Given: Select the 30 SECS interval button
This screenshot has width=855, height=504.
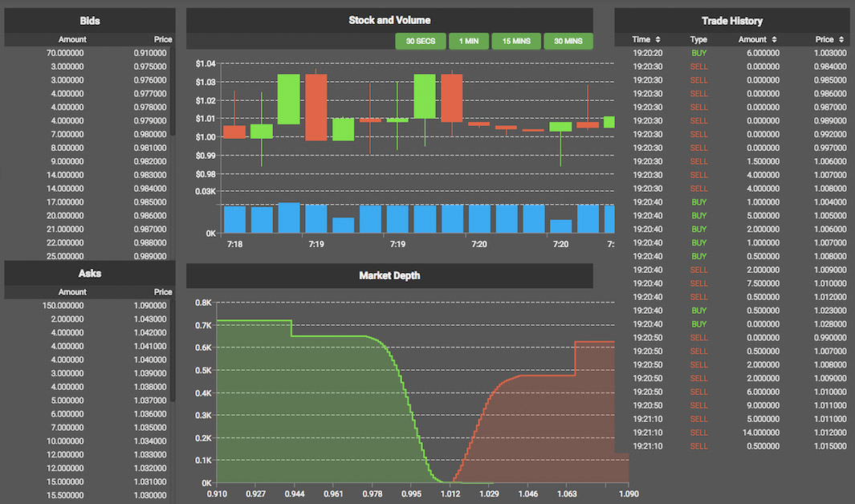Looking at the screenshot, I should tap(421, 41).
